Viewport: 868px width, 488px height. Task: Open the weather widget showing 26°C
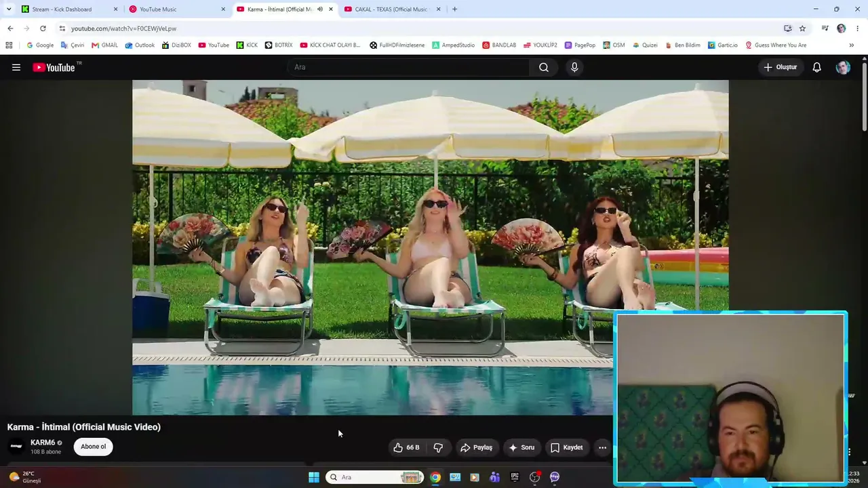click(25, 477)
